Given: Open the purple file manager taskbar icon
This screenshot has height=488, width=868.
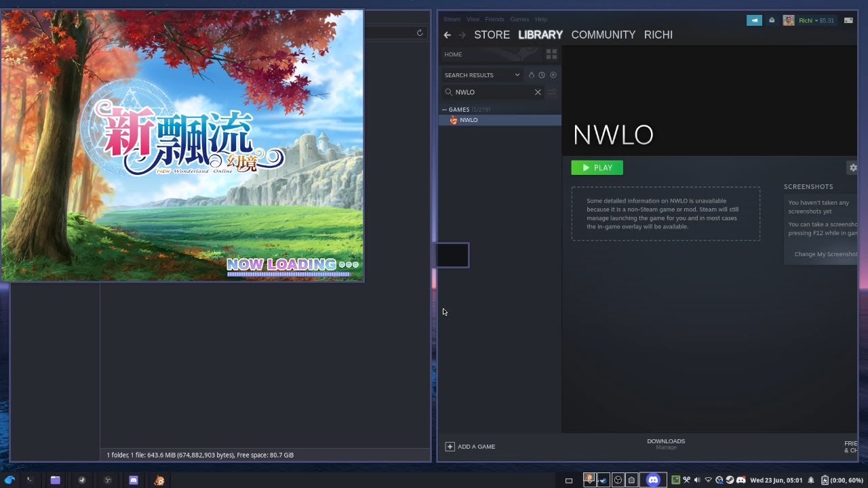Looking at the screenshot, I should (x=55, y=480).
